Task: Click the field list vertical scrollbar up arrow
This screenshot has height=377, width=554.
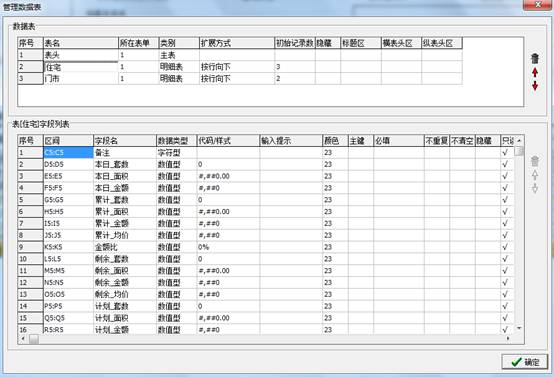Action: [519, 141]
